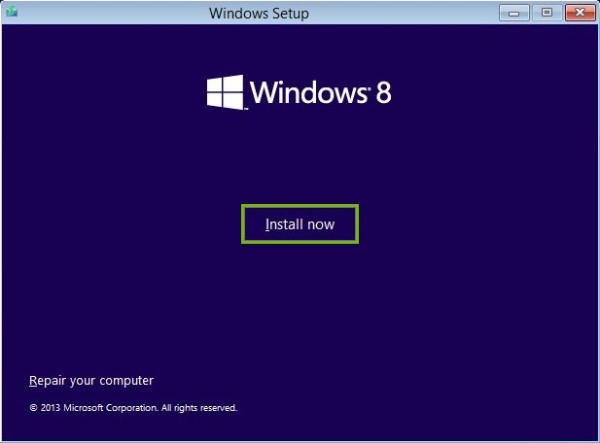600x443 pixels.
Task: Open the Repair your computer link
Action: 91,381
